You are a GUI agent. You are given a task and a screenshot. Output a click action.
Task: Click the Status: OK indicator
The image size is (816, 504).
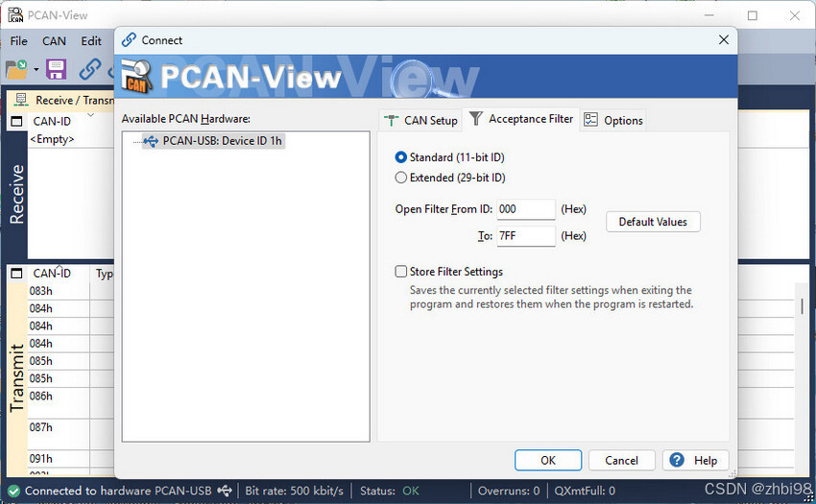point(389,491)
